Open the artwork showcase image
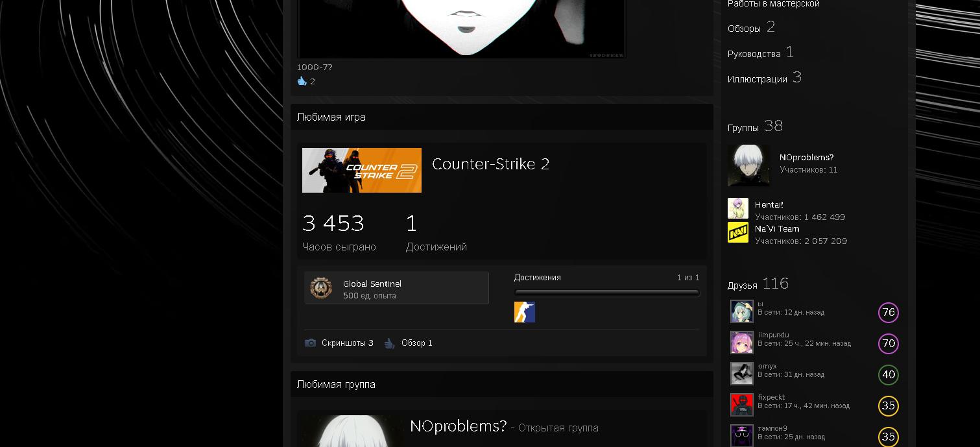 [462, 29]
